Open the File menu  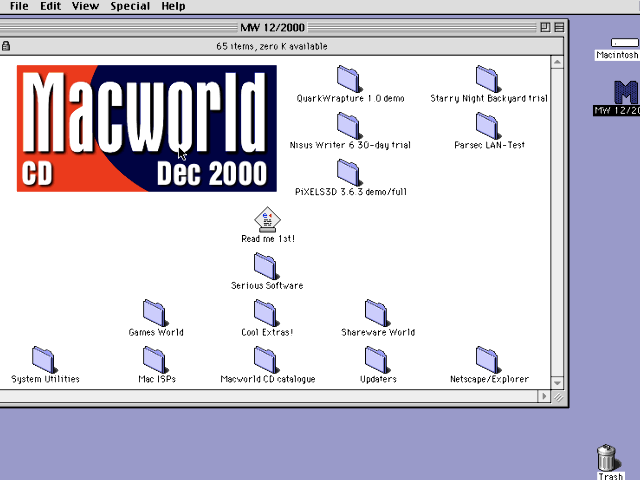tap(19, 6)
